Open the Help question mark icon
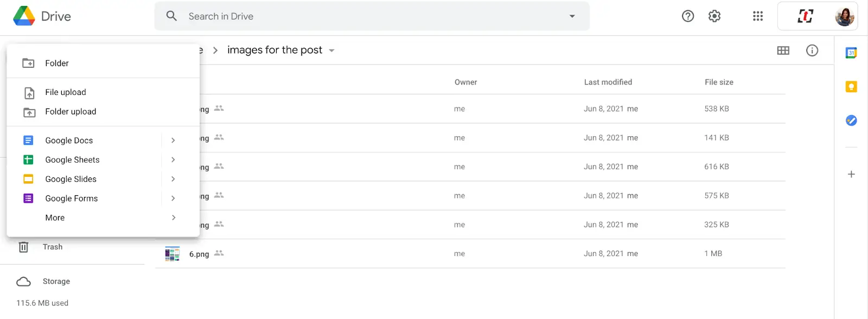Screen dimensions: 868x319 [x=688, y=16]
